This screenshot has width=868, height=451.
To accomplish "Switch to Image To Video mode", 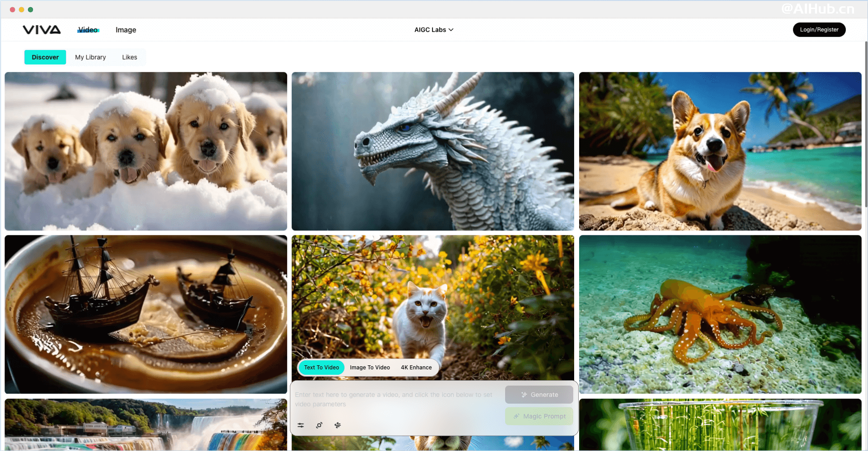I will (370, 368).
